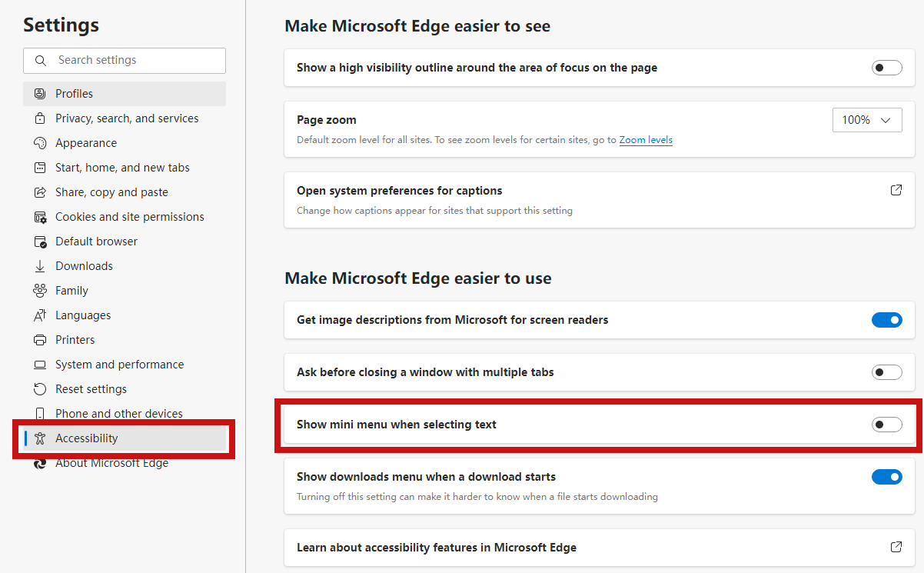Click external link icon for captions preferences
The width and height of the screenshot is (924, 573).
point(896,190)
